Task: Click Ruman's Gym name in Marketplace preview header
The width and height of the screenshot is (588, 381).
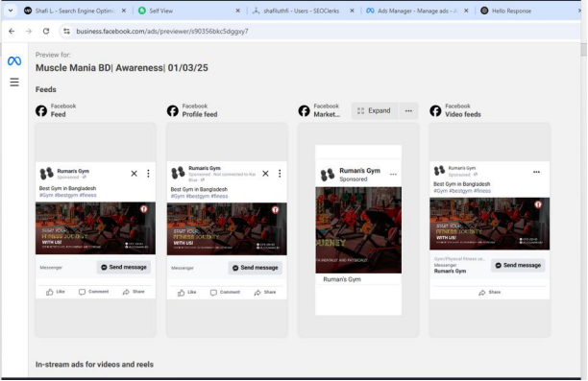Action: click(359, 171)
